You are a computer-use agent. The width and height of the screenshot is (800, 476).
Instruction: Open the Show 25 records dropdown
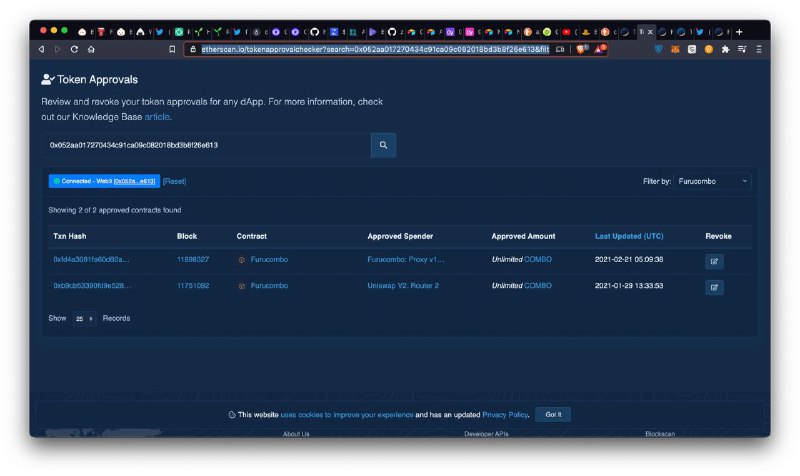[84, 318]
